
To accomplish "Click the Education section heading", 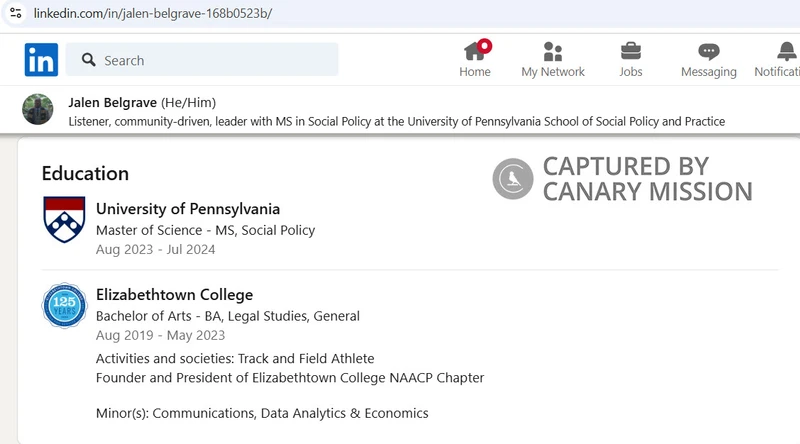I will pyautogui.click(x=85, y=174).
